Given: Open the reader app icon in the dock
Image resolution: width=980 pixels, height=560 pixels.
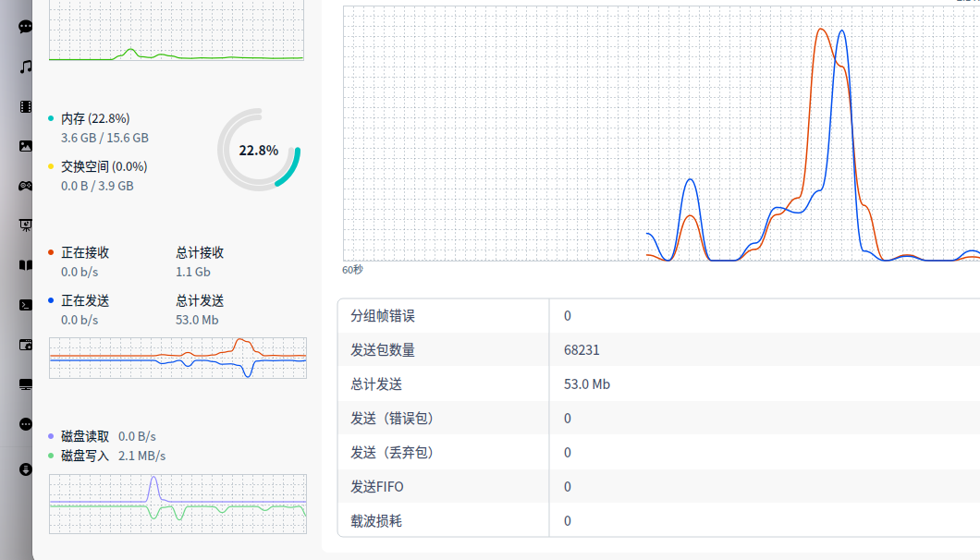Looking at the screenshot, I should point(25,264).
